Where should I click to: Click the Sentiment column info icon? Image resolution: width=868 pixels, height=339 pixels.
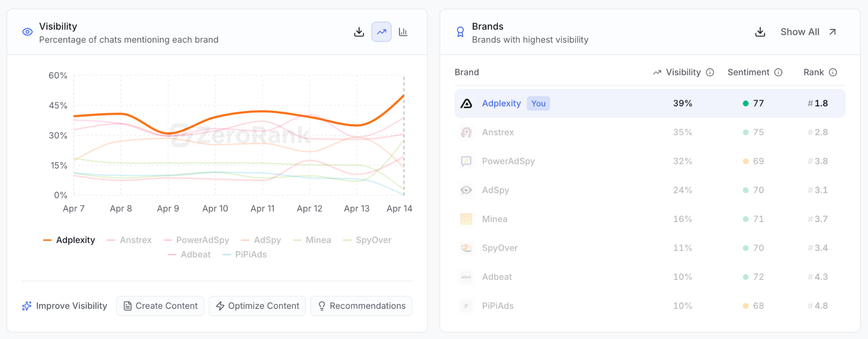coord(778,72)
